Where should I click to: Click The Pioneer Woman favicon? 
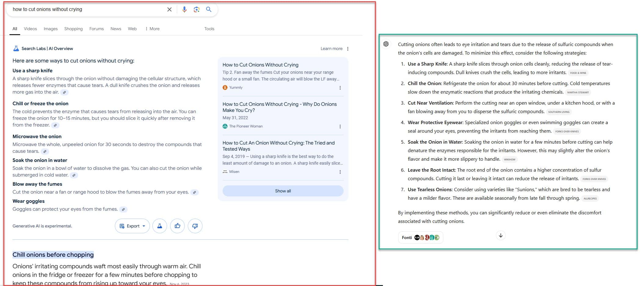[225, 126]
